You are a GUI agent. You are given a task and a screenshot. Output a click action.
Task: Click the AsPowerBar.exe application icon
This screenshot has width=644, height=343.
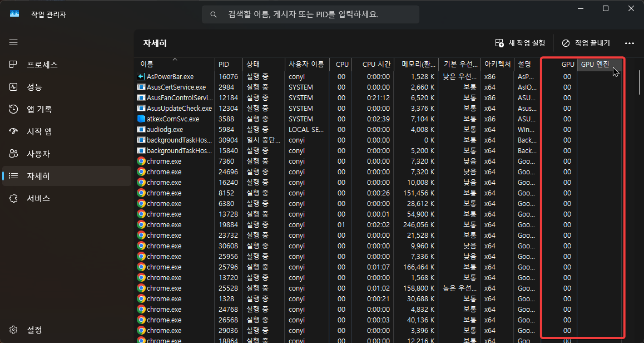point(140,76)
